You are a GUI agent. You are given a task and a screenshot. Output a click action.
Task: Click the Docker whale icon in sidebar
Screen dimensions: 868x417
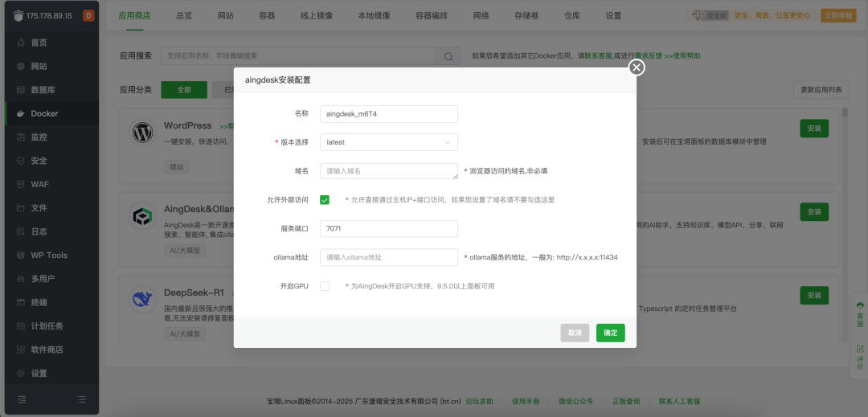20,113
